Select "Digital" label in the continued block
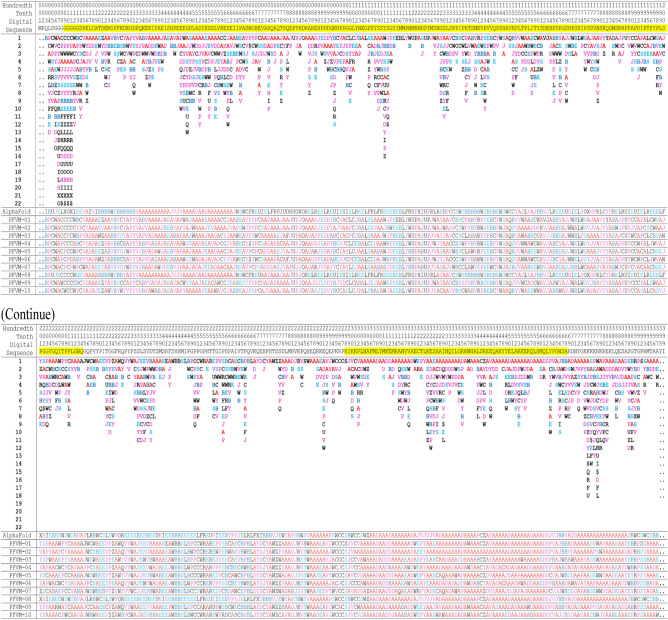668x620 pixels. (x=21, y=345)
